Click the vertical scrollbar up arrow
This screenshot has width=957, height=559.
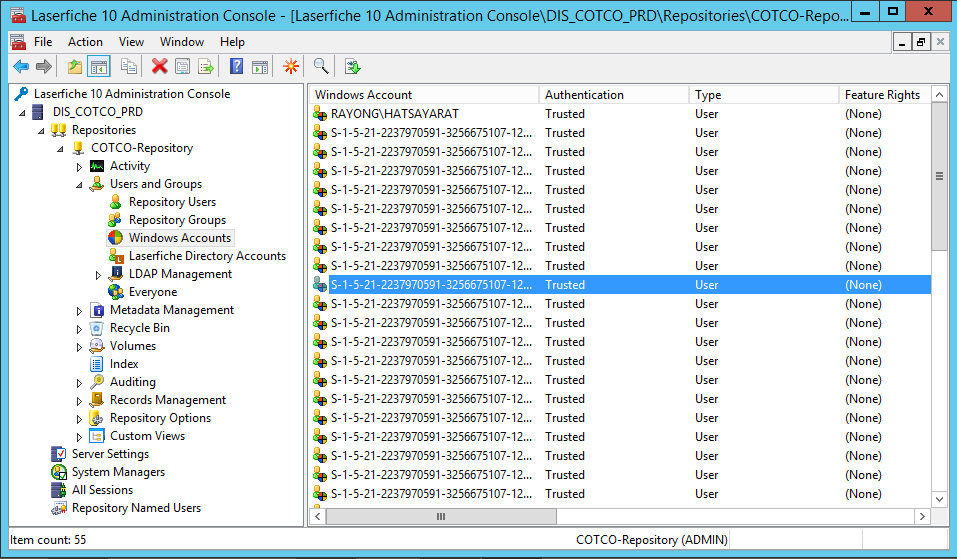click(x=939, y=95)
